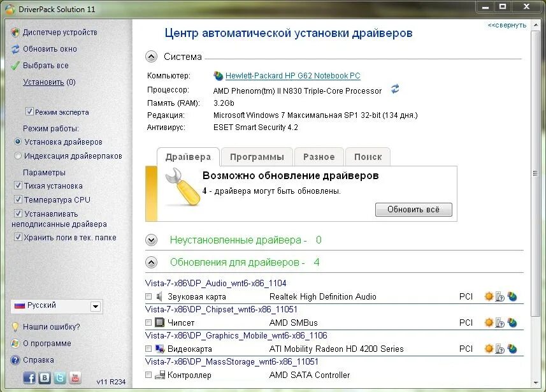This screenshot has width=546, height=392.
Task: Check the Чипсет driver checkbox
Action: click(x=148, y=323)
